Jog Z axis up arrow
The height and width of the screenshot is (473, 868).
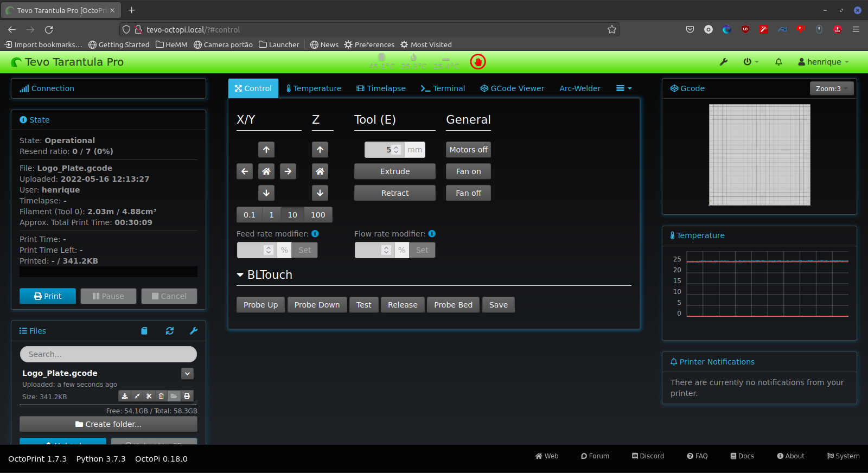(320, 150)
